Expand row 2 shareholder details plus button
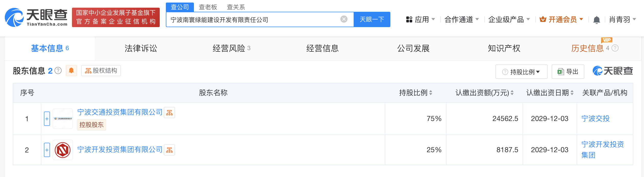Screen dimensions: 644x177 coord(47,150)
